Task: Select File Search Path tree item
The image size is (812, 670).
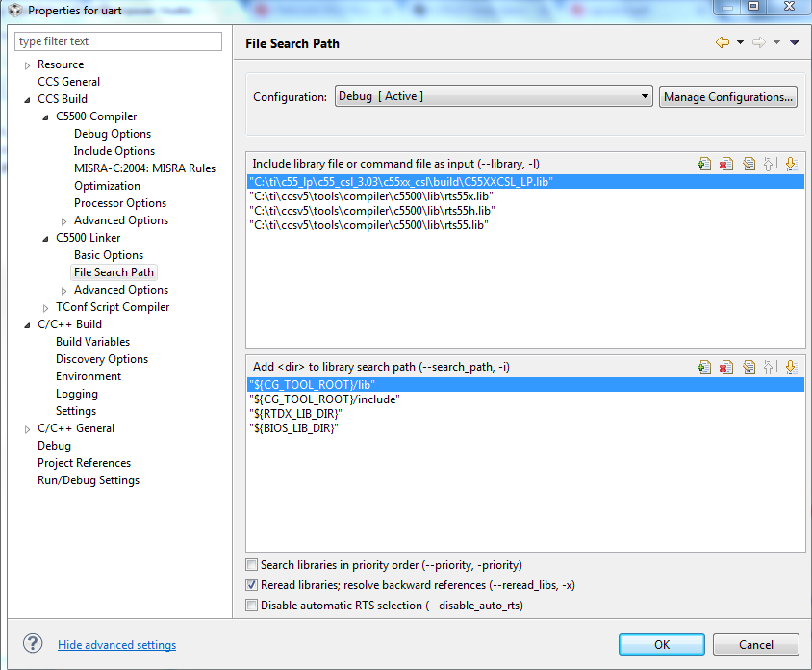Action: point(114,272)
